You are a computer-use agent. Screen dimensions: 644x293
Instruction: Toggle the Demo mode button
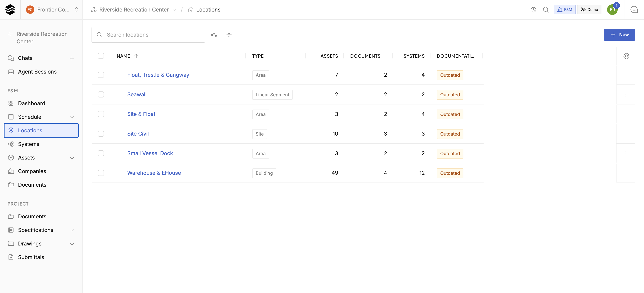click(589, 9)
